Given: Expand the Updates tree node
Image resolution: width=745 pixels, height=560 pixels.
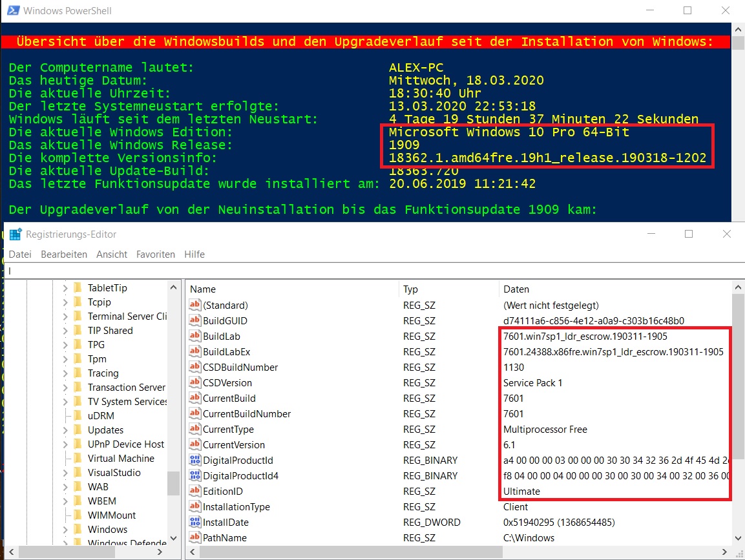Looking at the screenshot, I should point(65,430).
